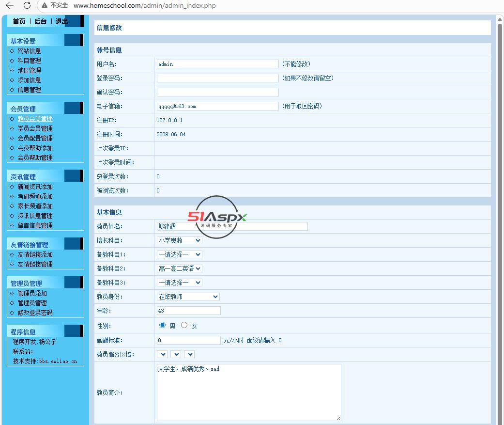The width and height of the screenshot is (504, 425).
Task: Click the 电子信箱 email field
Action: click(x=217, y=106)
